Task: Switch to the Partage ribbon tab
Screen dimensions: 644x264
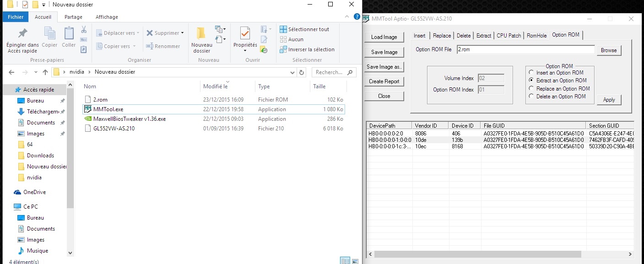Action: coord(73,17)
